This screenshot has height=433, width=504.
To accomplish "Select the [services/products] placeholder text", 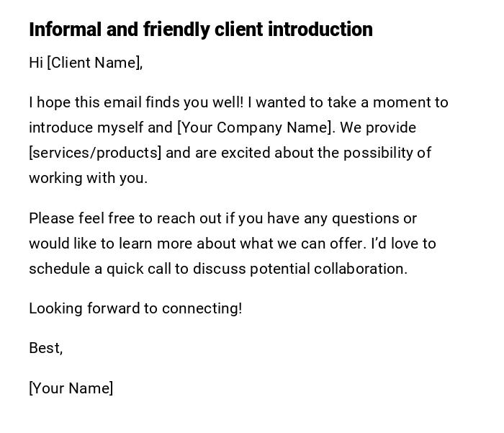I will point(95,153).
